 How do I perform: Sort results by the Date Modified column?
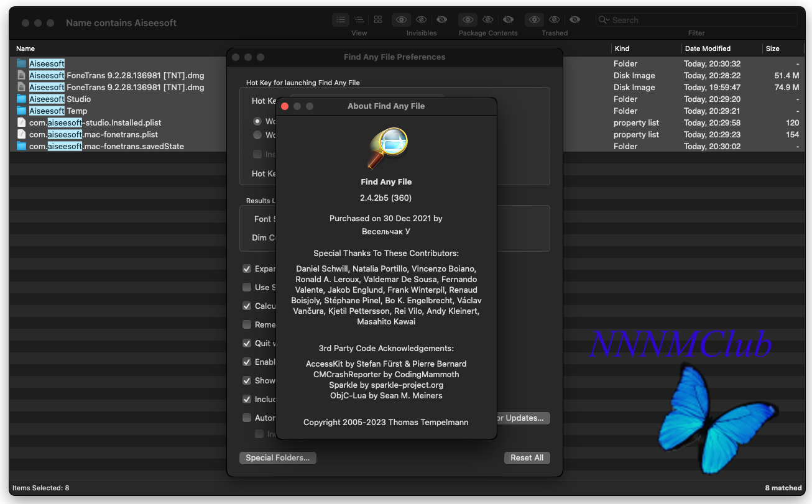[708, 48]
